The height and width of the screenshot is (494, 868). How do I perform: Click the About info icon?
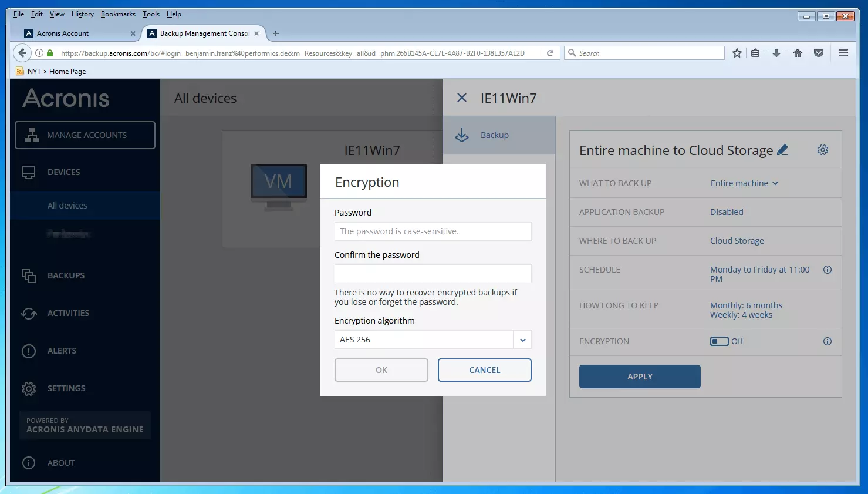29,463
